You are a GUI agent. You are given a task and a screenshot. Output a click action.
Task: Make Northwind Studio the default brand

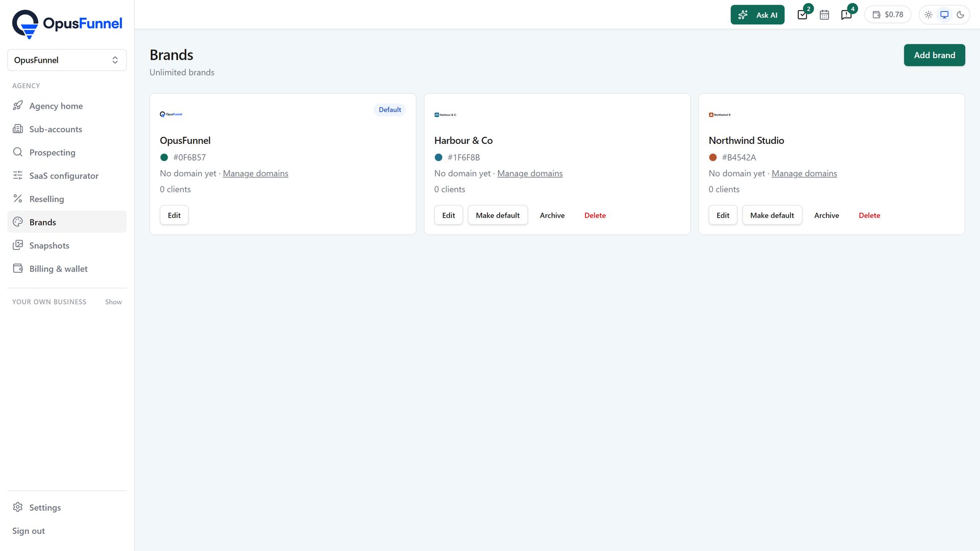point(772,215)
